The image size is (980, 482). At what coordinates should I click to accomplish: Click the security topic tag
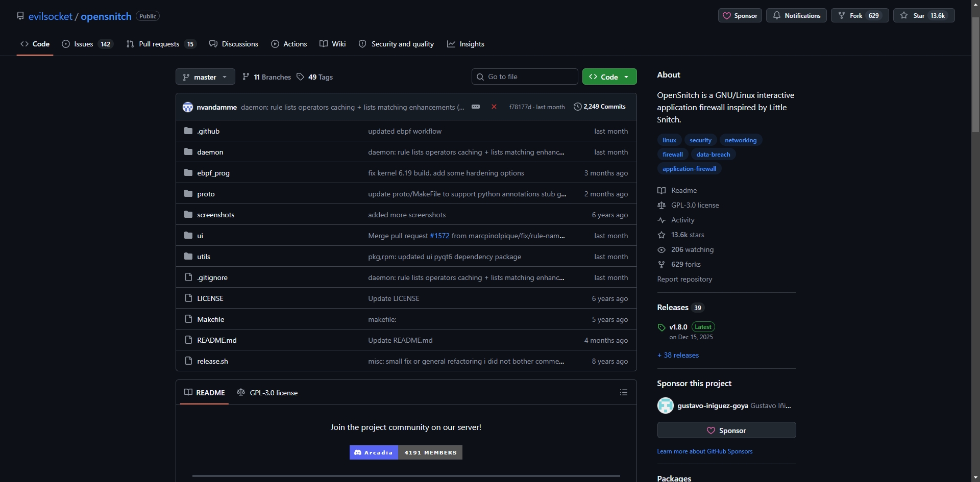[x=700, y=140]
